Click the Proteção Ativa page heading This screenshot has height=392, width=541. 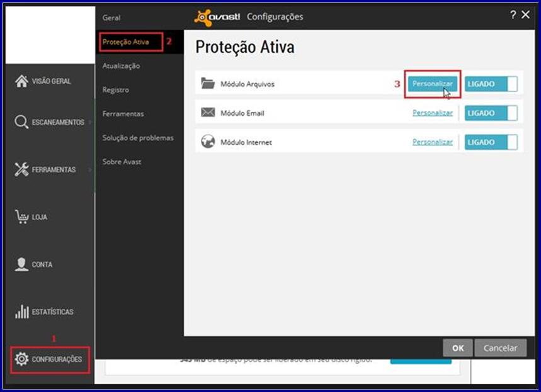(x=244, y=47)
